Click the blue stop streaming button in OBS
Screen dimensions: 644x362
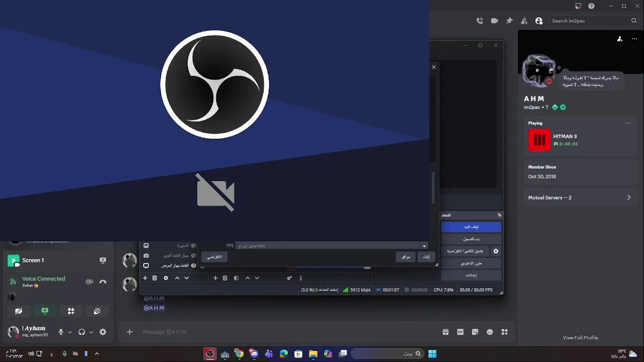[x=471, y=227]
